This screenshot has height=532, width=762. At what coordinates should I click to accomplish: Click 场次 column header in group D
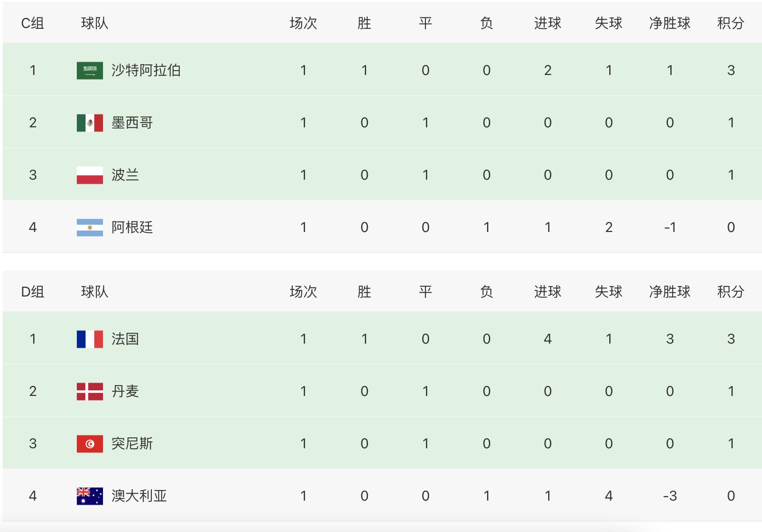(x=303, y=292)
